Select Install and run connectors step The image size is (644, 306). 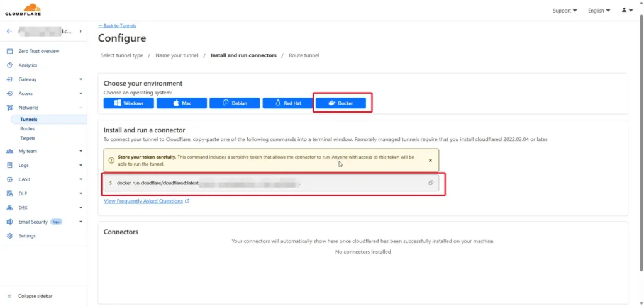[x=243, y=55]
